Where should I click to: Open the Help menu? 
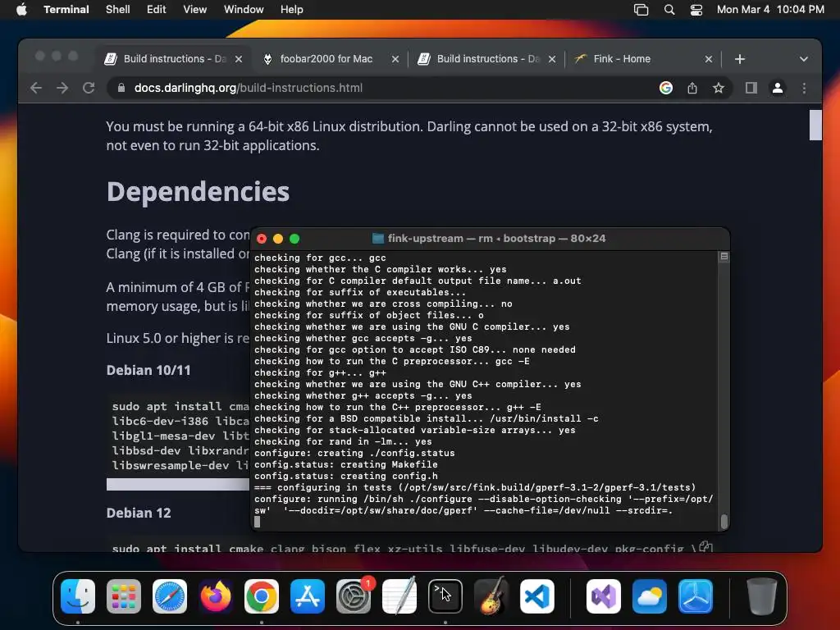[292, 10]
